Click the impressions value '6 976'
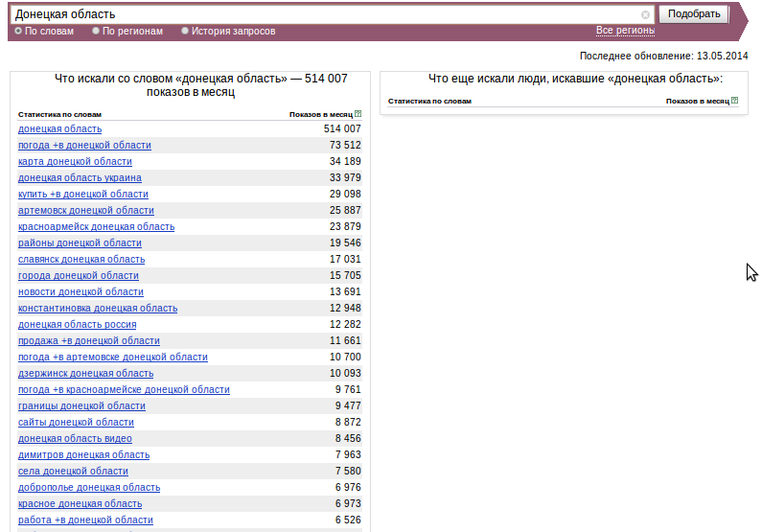Viewport: 762px width, 532px height. pos(348,487)
